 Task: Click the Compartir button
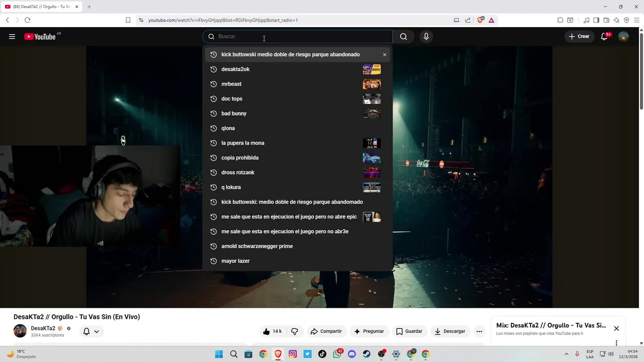326,331
